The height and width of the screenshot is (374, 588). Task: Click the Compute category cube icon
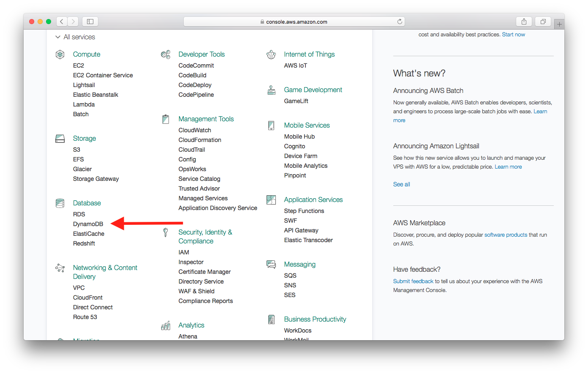pyautogui.click(x=60, y=54)
